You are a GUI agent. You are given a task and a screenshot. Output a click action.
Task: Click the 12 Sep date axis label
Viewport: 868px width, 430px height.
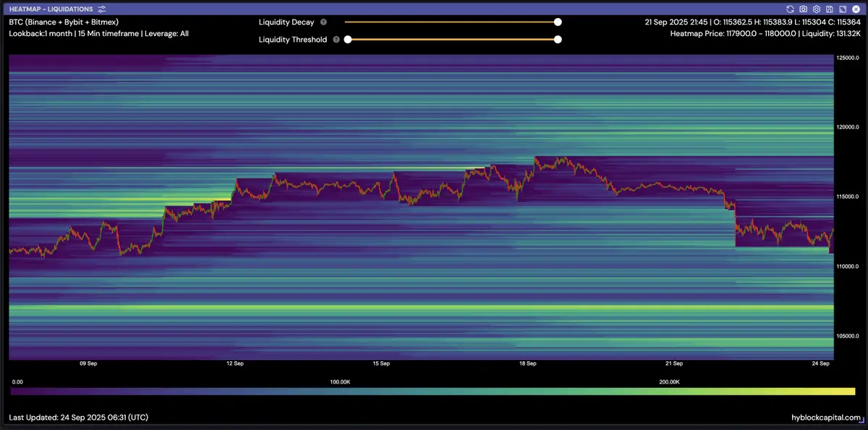point(234,364)
